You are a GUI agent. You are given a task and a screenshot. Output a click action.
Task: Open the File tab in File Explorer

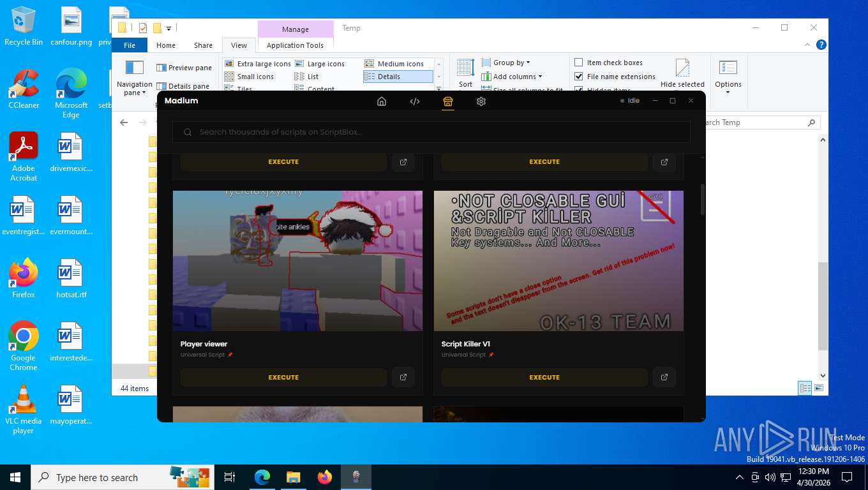(130, 45)
